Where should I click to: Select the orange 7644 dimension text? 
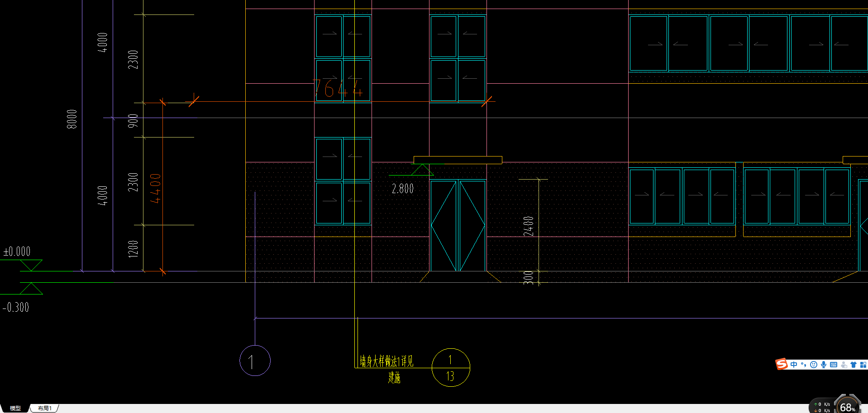338,88
